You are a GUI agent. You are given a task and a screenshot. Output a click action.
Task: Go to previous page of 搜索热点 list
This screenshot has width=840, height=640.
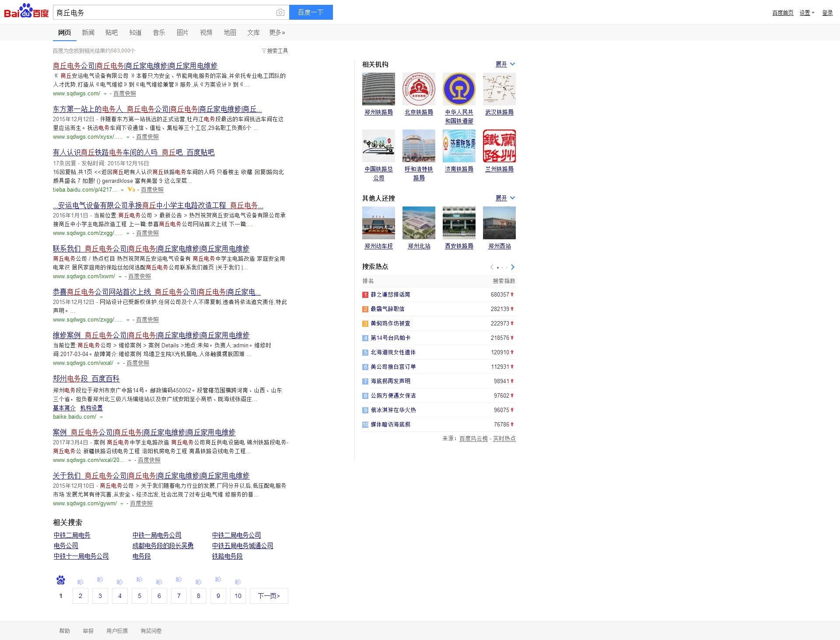point(492,267)
